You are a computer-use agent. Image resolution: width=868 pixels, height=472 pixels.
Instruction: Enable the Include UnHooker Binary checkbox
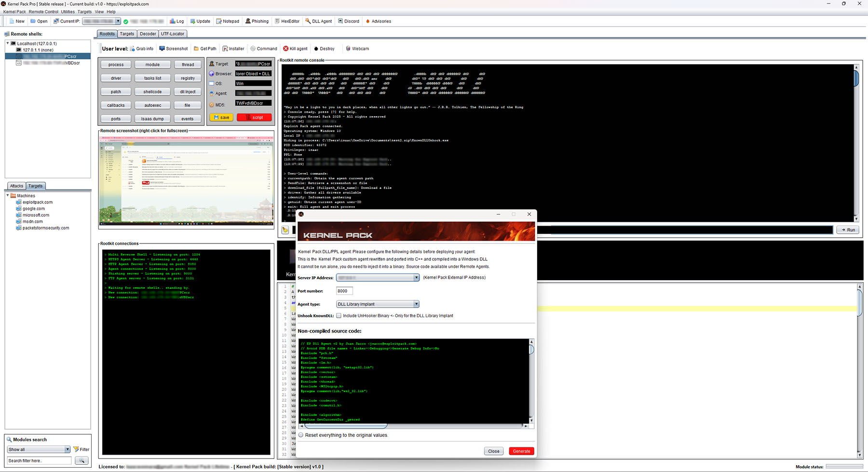pyautogui.click(x=339, y=316)
